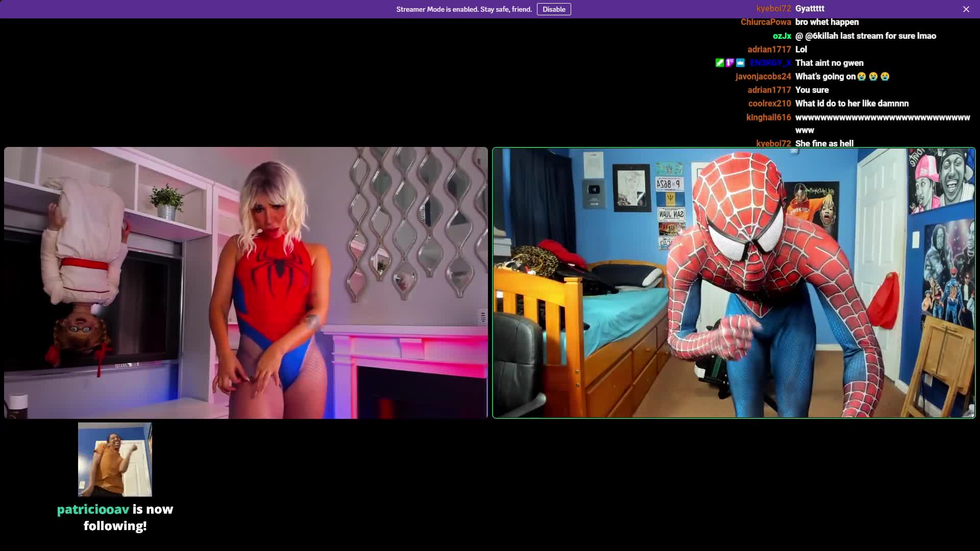Viewport: 980px width, 551px height.
Task: Click the crown badge icon beside EN3RGY_X
Action: 740,63
